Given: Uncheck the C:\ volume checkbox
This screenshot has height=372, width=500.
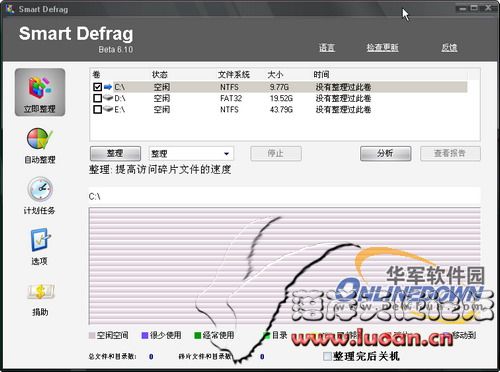Looking at the screenshot, I should 97,87.
